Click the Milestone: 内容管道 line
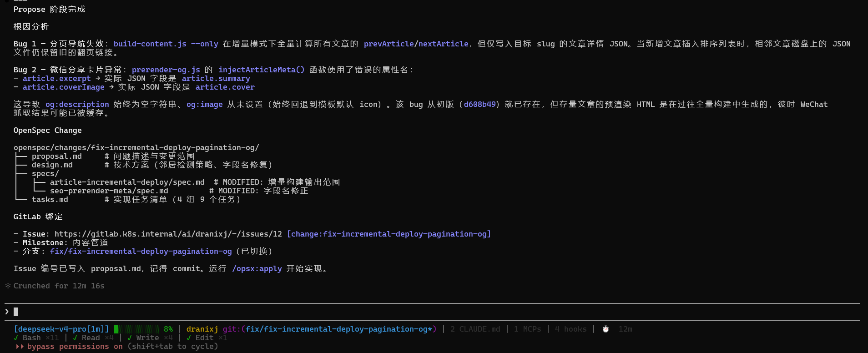The height and width of the screenshot is (353, 868). [66, 242]
